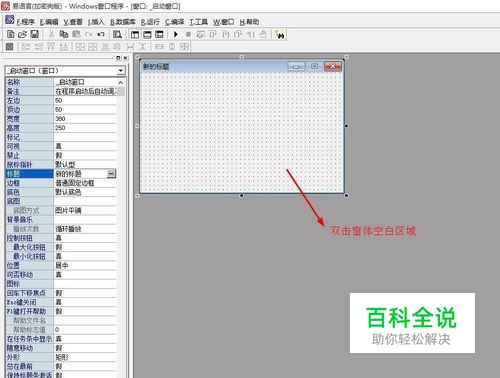Viewport: 500px width, 378px height.
Task: Open the F.程序 menu
Action: click(x=26, y=22)
